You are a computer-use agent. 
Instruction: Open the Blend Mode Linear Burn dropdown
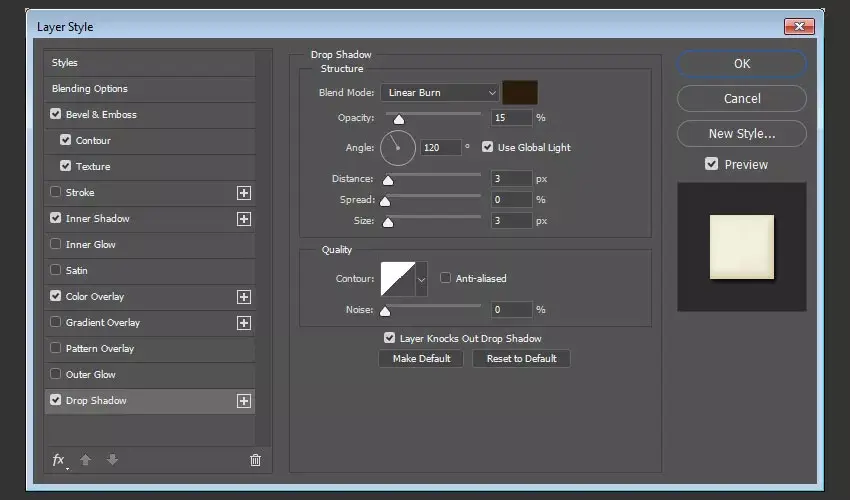coord(440,93)
